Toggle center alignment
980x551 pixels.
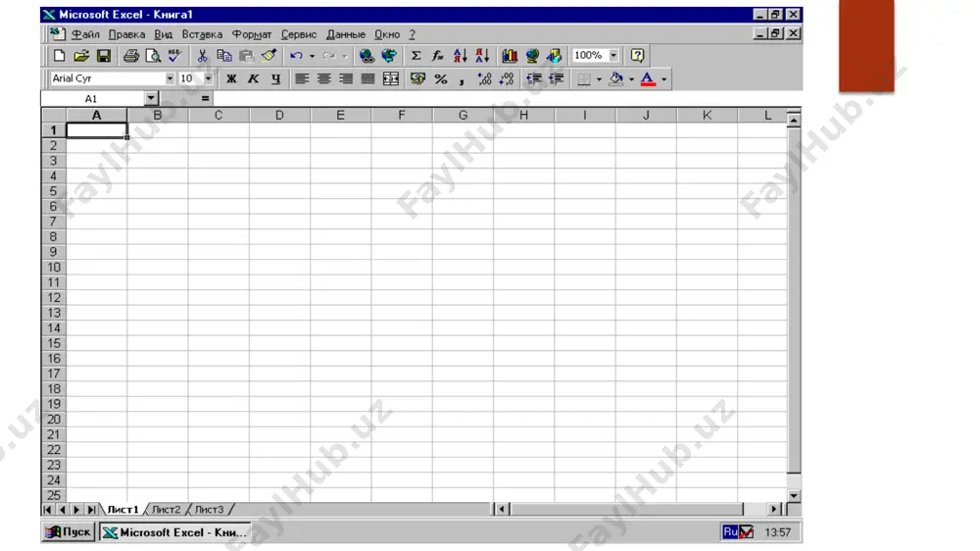click(x=323, y=78)
